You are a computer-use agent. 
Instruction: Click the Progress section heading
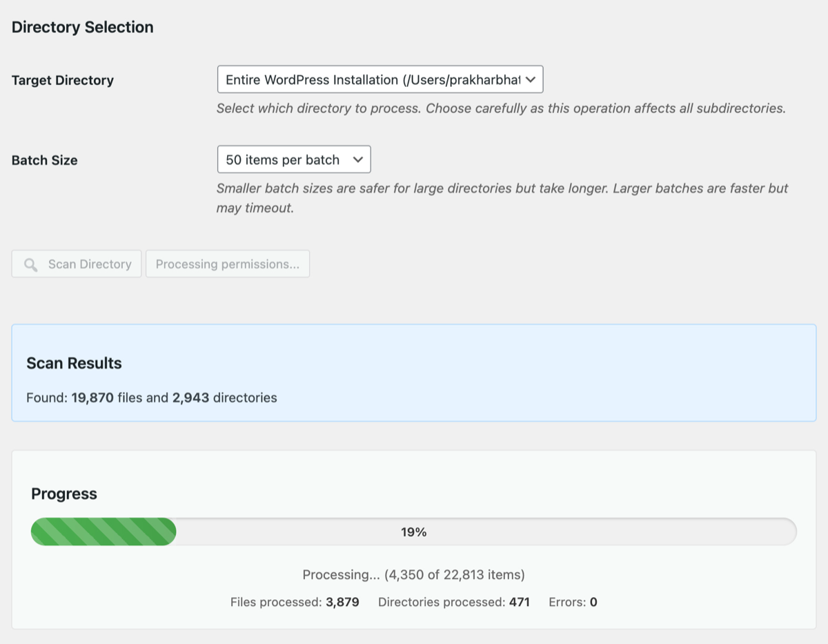[x=64, y=494]
